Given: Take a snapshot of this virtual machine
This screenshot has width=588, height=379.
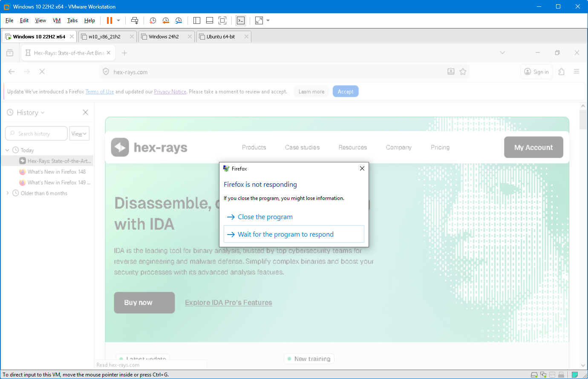Looking at the screenshot, I should tap(153, 20).
